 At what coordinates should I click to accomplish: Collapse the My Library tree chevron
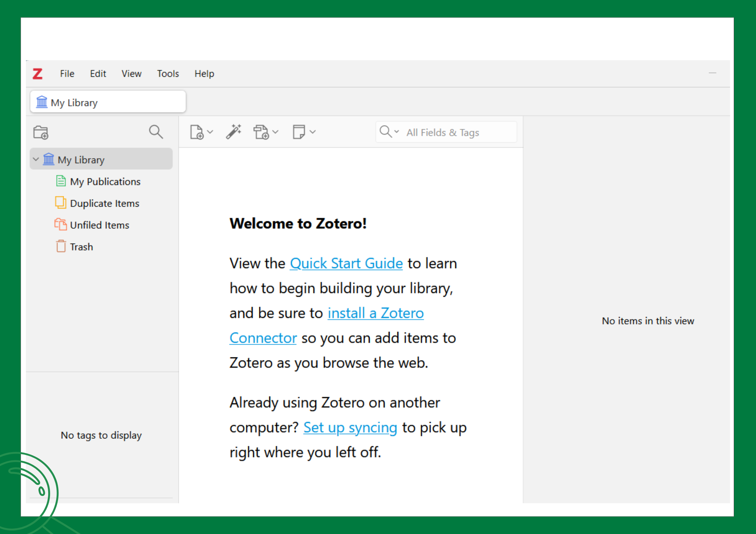click(x=36, y=159)
